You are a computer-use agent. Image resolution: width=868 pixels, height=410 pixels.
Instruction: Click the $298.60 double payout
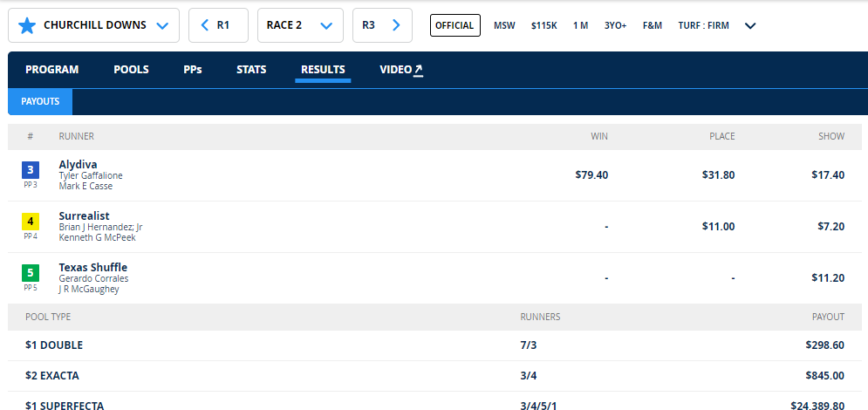pyautogui.click(x=825, y=345)
